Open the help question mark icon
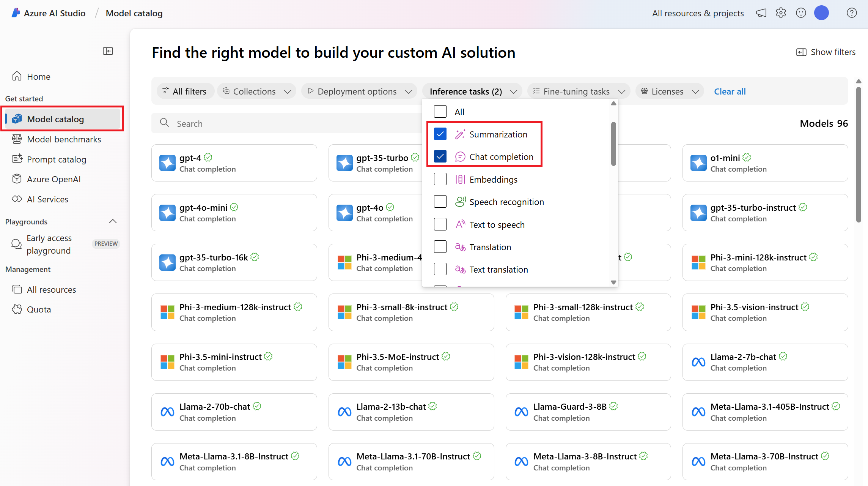Image resolution: width=868 pixels, height=486 pixels. coord(852,13)
